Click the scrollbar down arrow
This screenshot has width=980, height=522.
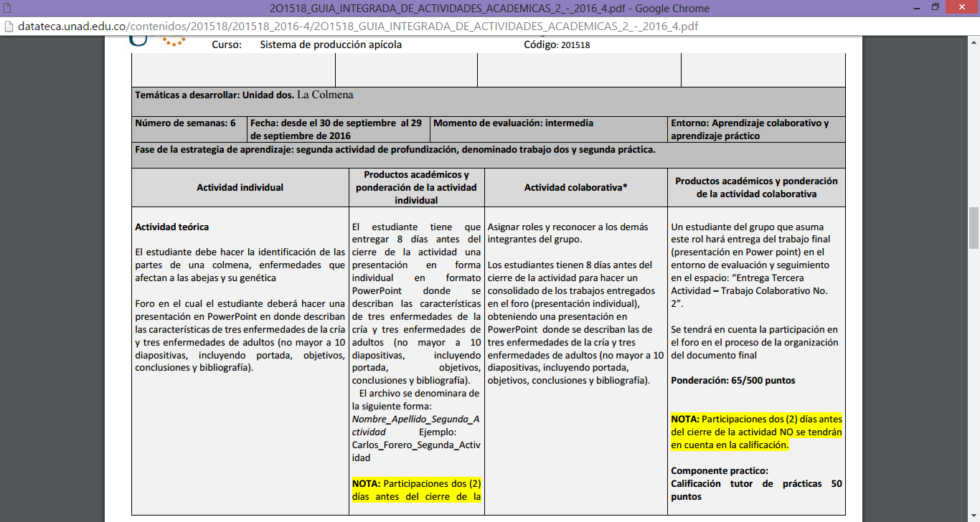pos(974,516)
